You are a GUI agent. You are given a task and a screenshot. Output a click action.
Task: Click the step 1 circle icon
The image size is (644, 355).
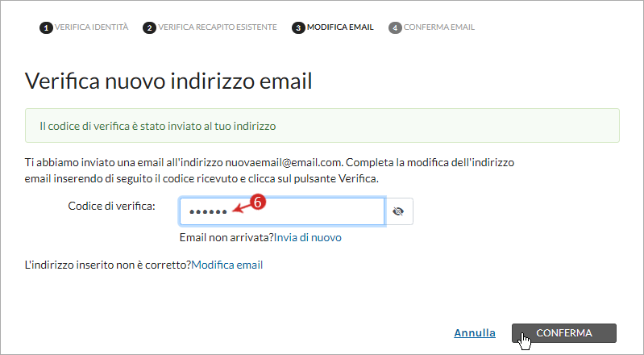[46, 28]
